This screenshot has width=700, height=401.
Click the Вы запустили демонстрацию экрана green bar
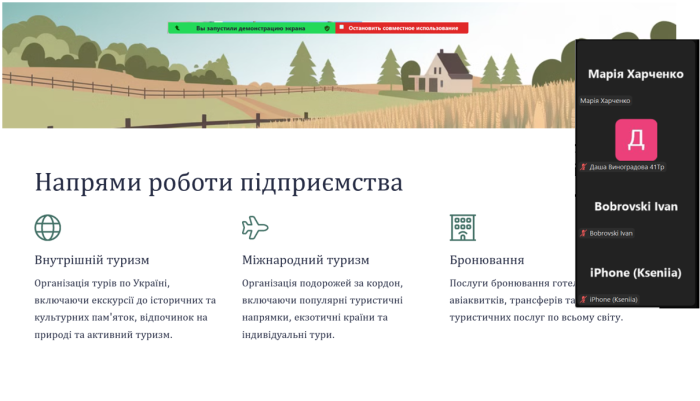click(x=251, y=28)
